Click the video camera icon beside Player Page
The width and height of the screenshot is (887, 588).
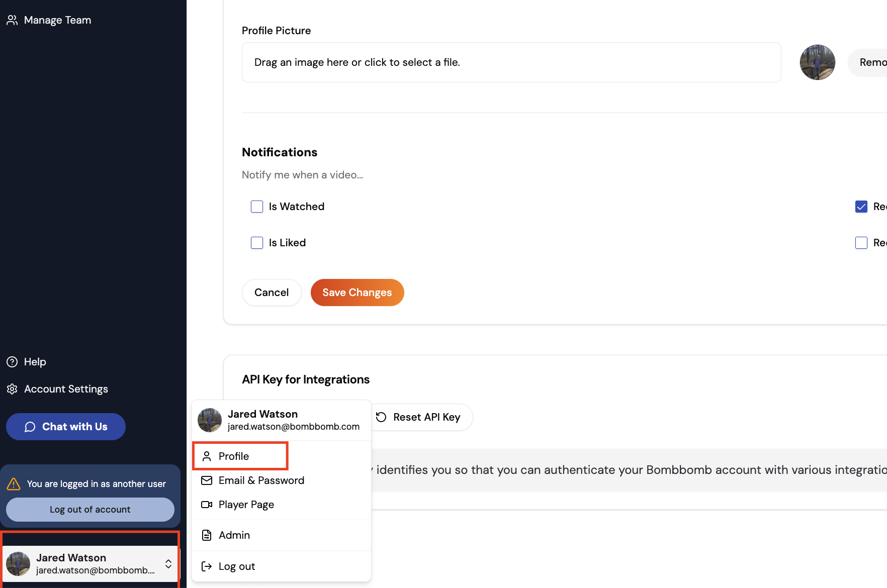207,505
